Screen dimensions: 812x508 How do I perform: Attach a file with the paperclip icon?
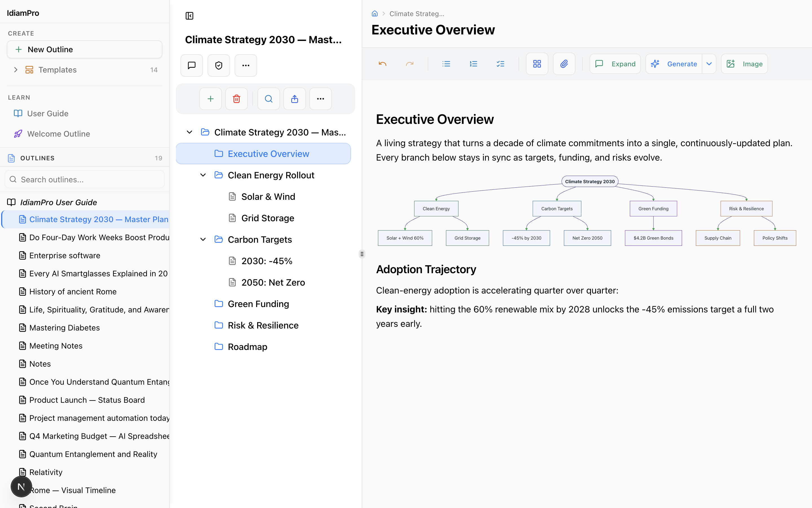point(564,64)
